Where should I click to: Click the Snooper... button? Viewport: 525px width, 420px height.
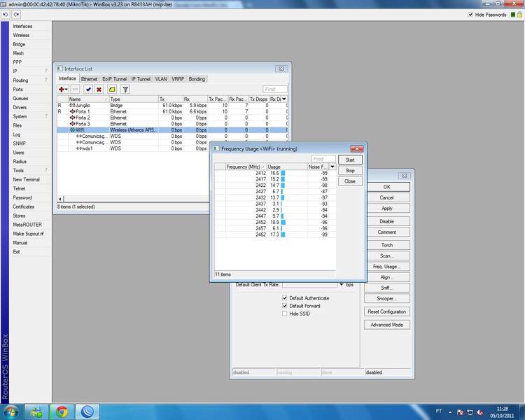386,297
